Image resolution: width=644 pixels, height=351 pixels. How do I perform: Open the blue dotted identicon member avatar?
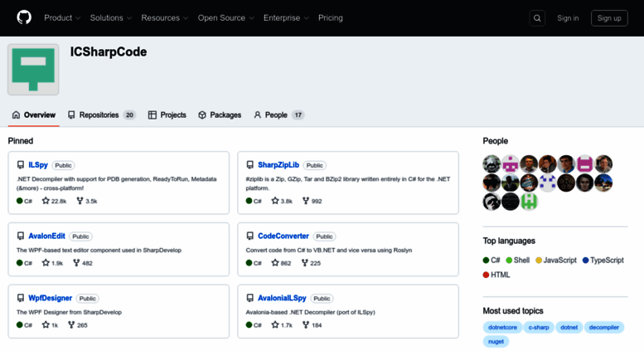[x=548, y=183]
